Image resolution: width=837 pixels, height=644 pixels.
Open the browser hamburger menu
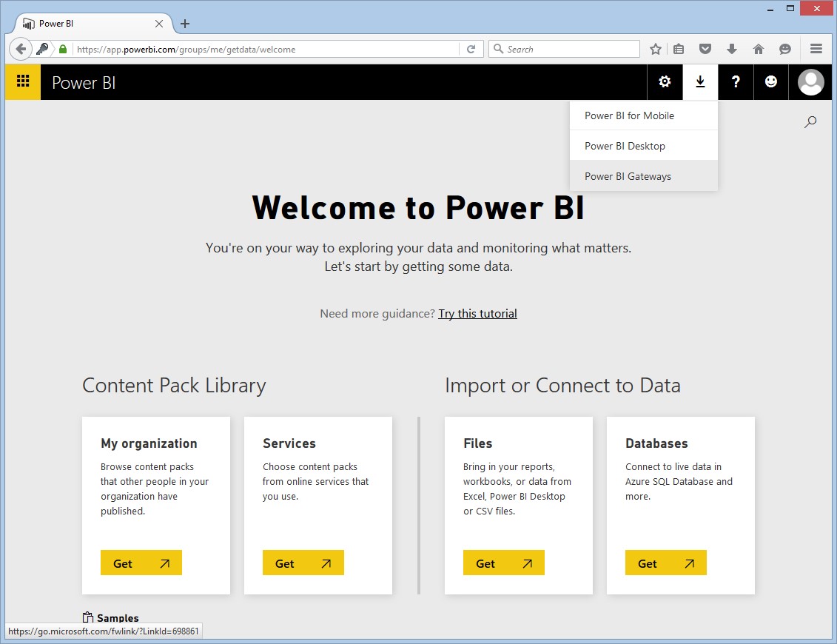816,49
